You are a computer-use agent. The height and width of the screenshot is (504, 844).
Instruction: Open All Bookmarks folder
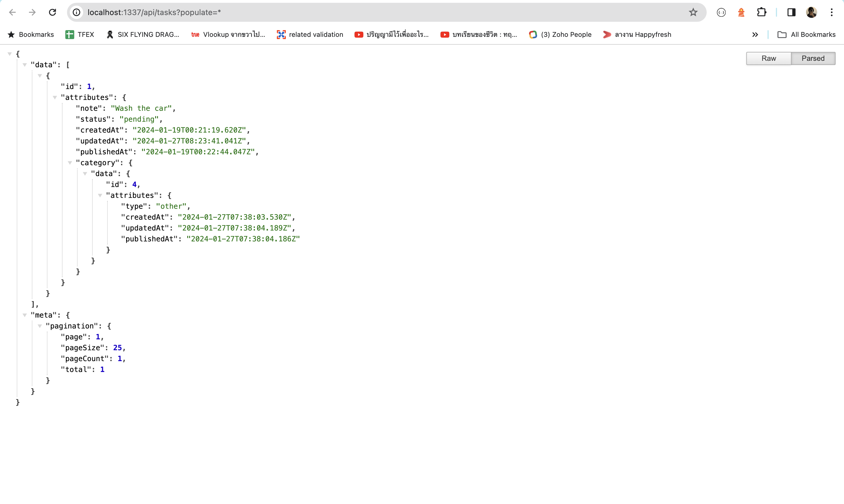tap(806, 35)
